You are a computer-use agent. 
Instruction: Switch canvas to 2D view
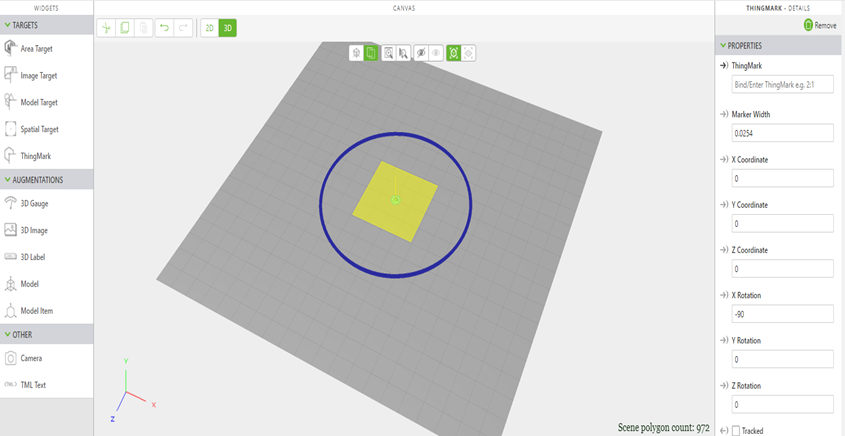point(210,28)
